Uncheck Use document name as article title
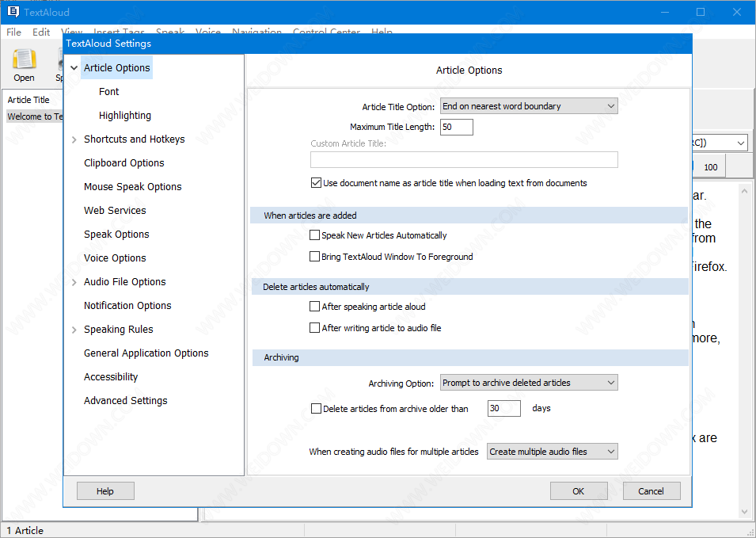The image size is (756, 538). 316,183
